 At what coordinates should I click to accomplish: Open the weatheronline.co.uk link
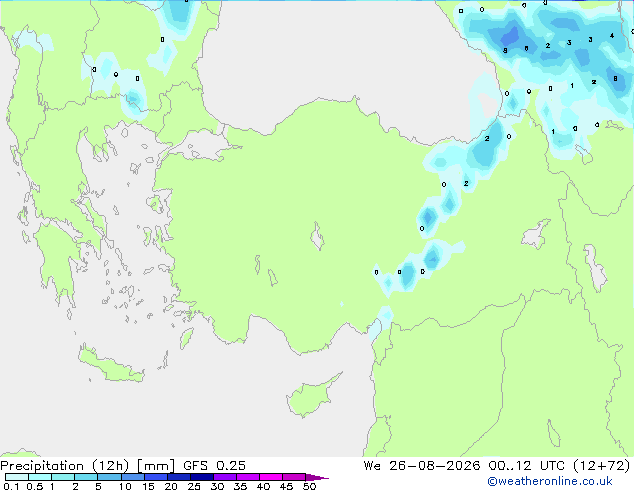tap(550, 481)
